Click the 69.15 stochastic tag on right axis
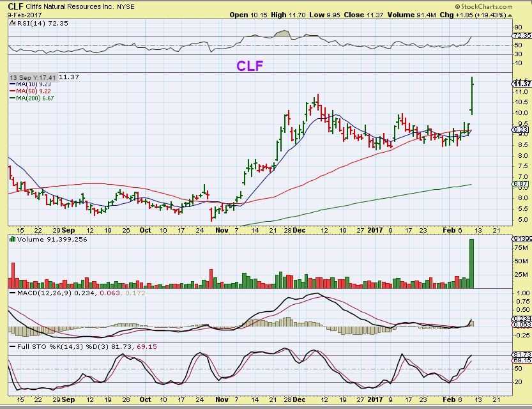The image size is (532, 409). 522,360
